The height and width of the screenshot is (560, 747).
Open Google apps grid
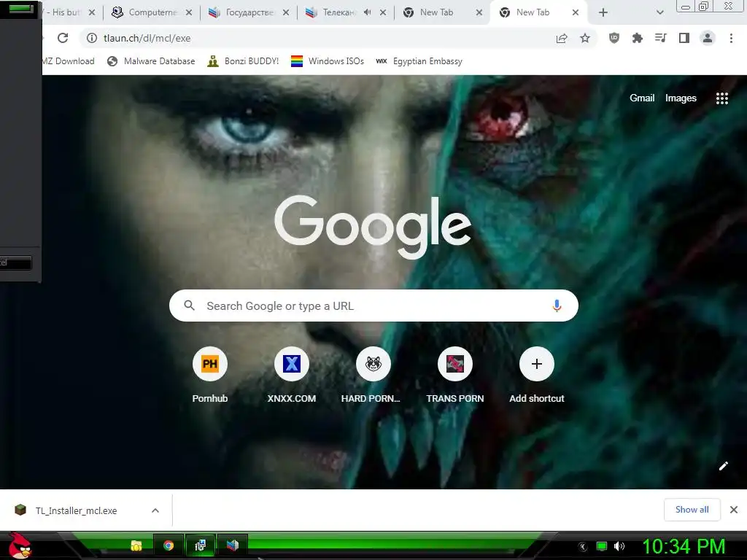pos(721,98)
